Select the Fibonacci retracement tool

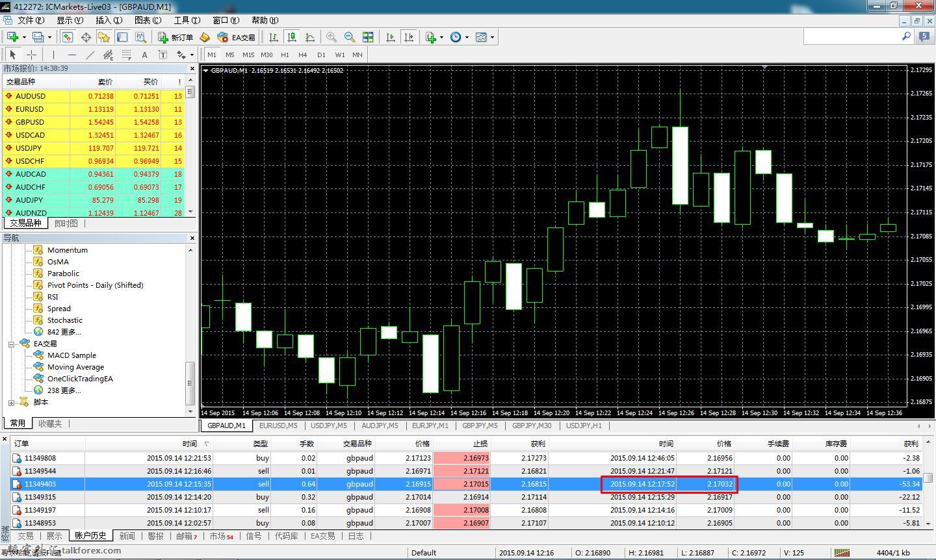coord(126,55)
